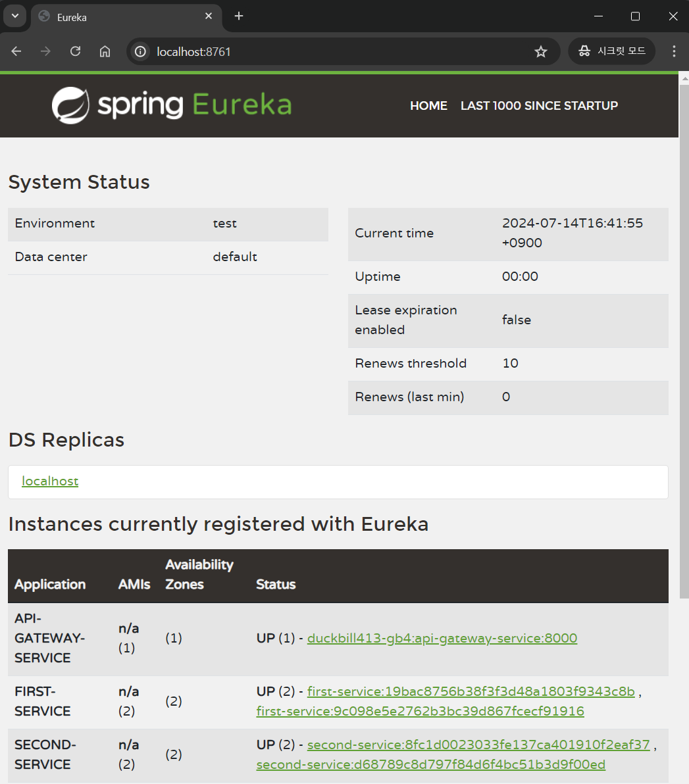Image resolution: width=689 pixels, height=784 pixels.
Task: Select the Uptime value 00:00
Action: pyautogui.click(x=520, y=276)
